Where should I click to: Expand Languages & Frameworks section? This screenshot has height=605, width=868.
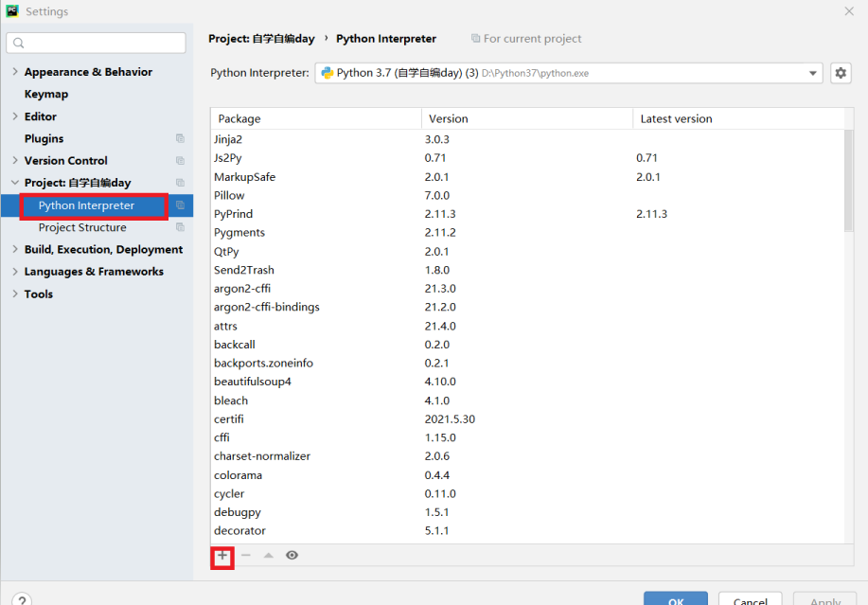pyautogui.click(x=15, y=272)
